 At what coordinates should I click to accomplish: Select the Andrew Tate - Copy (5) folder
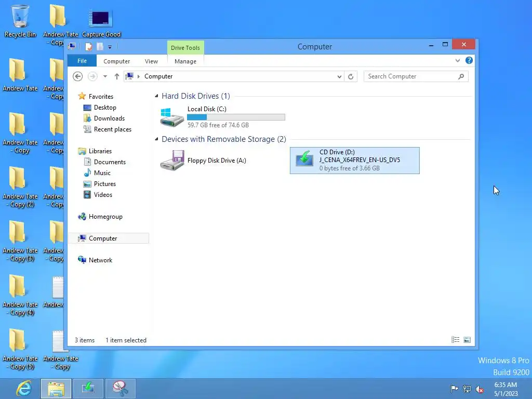[x=20, y=349]
